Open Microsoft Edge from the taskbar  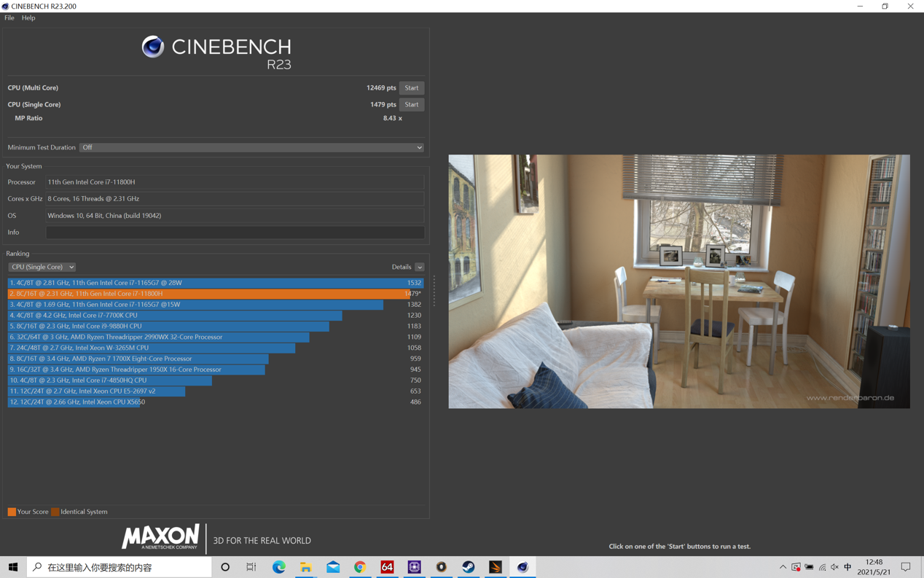278,567
